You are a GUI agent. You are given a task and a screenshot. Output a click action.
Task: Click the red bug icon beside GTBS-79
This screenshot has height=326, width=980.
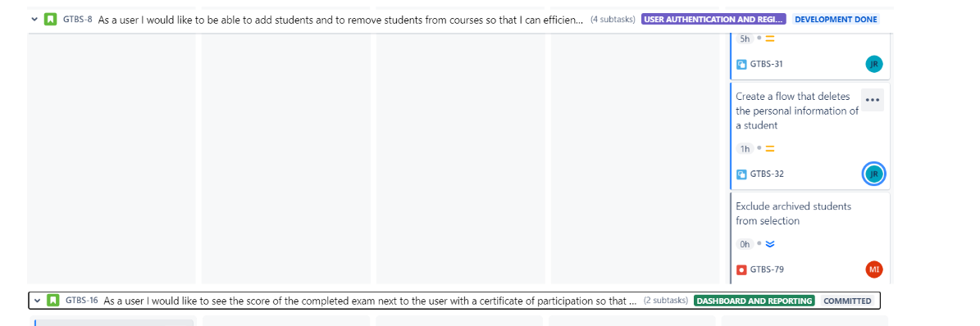(742, 269)
